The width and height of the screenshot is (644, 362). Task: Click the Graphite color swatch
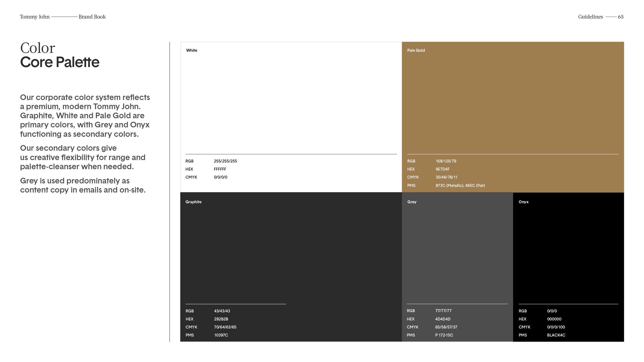point(291,267)
